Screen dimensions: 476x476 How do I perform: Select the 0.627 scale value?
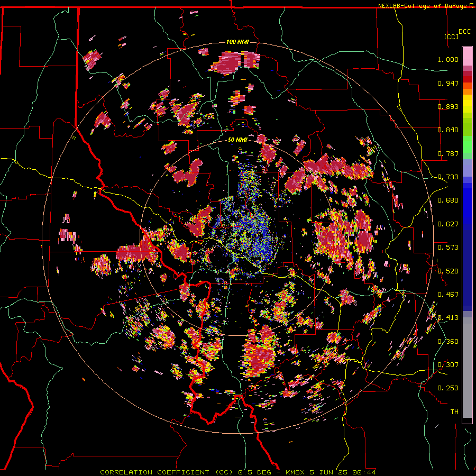448,224
